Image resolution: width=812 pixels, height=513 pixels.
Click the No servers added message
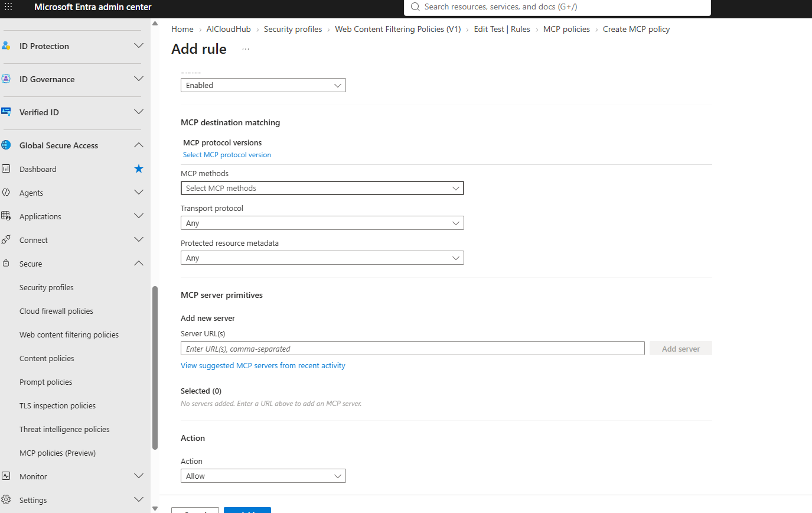[x=271, y=404]
